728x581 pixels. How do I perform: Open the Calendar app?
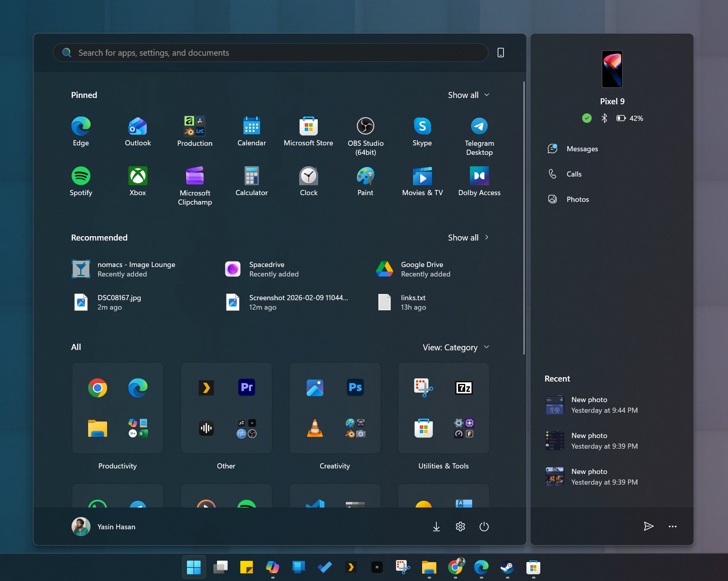251,132
